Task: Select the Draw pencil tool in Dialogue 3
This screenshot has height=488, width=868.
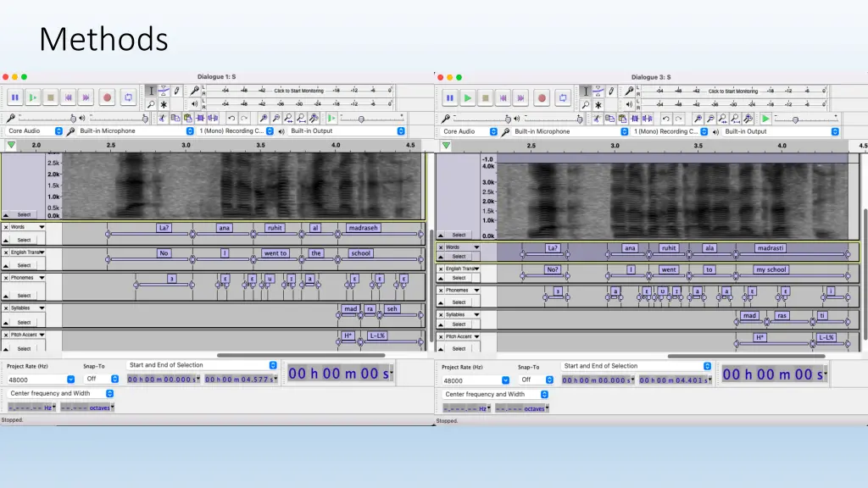Action: [611, 91]
